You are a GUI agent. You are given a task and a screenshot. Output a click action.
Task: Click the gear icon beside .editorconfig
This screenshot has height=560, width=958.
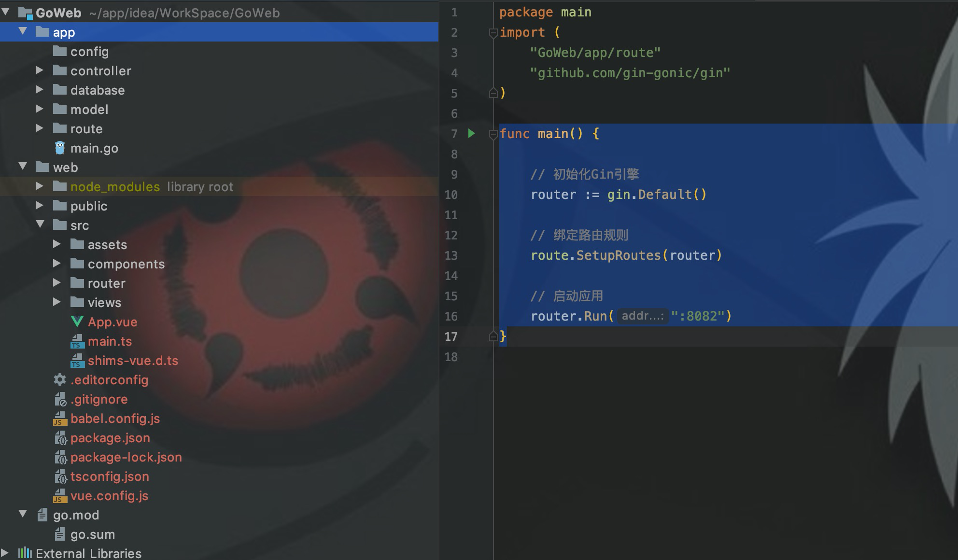(x=60, y=380)
